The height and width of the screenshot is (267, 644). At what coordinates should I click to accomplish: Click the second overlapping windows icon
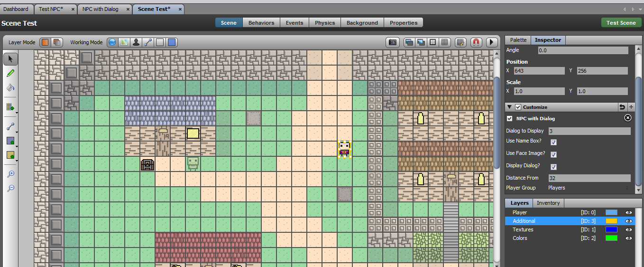tap(421, 42)
